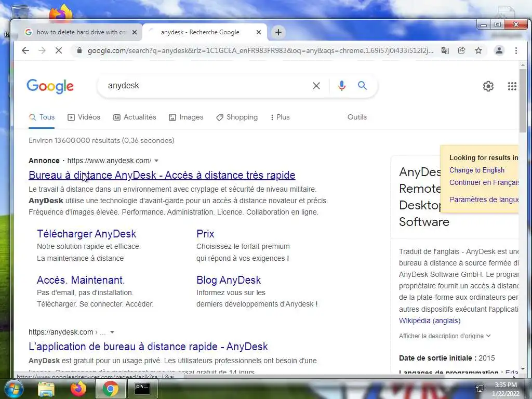Screen dimensions: 532x399
Task: Go back using the browser back arrow
Action: click(25, 50)
